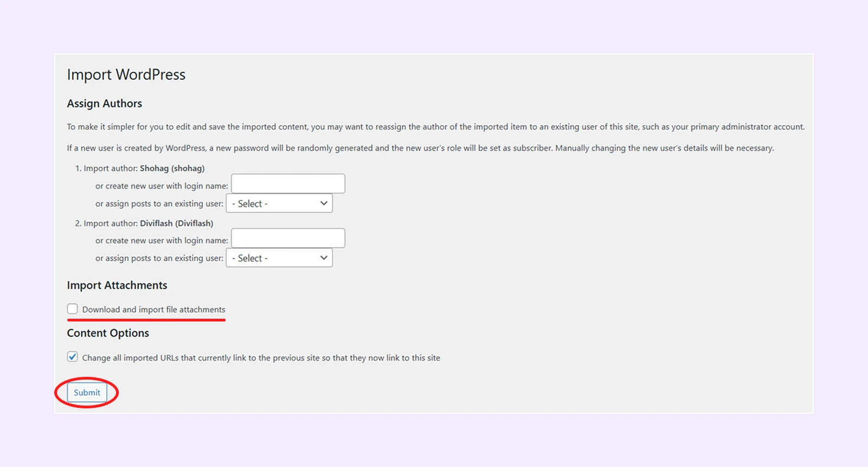Click the Import WordPress page heading
The height and width of the screenshot is (467, 868).
pyautogui.click(x=126, y=74)
